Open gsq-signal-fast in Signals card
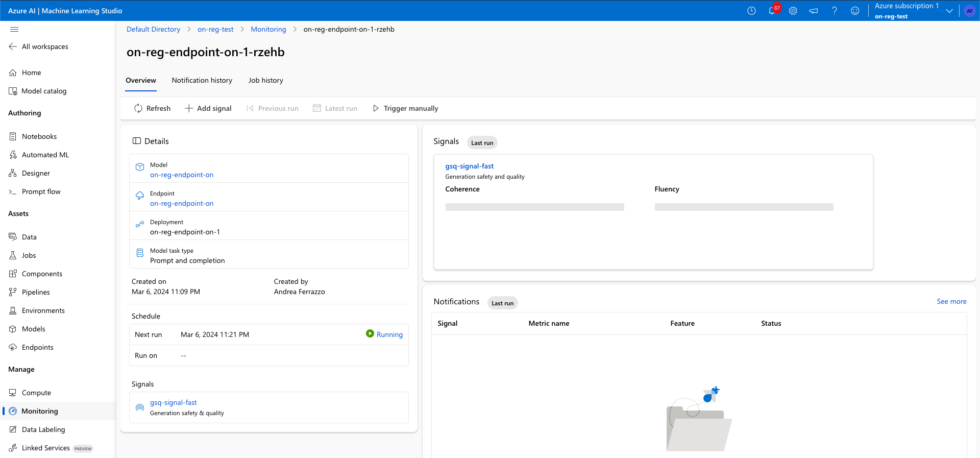 pyautogui.click(x=470, y=166)
